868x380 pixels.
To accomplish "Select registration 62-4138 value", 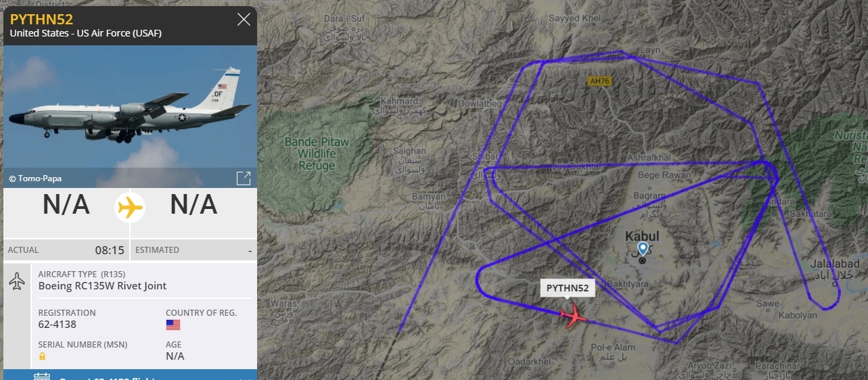I will [x=58, y=325].
